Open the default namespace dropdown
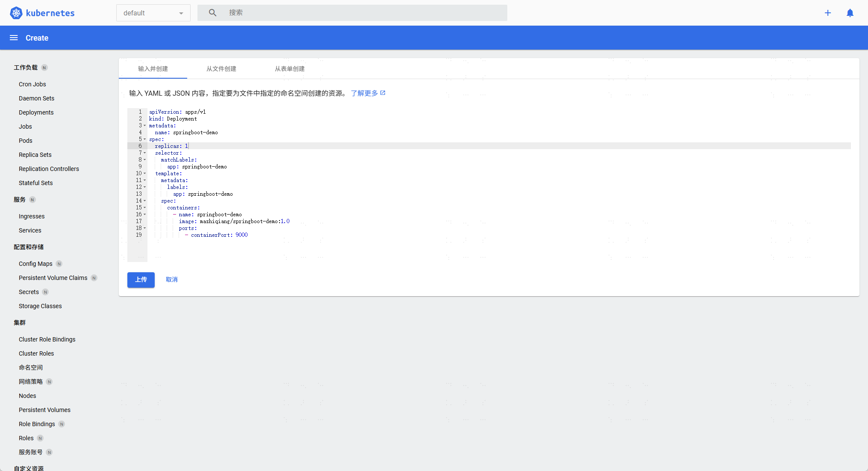 pyautogui.click(x=153, y=13)
